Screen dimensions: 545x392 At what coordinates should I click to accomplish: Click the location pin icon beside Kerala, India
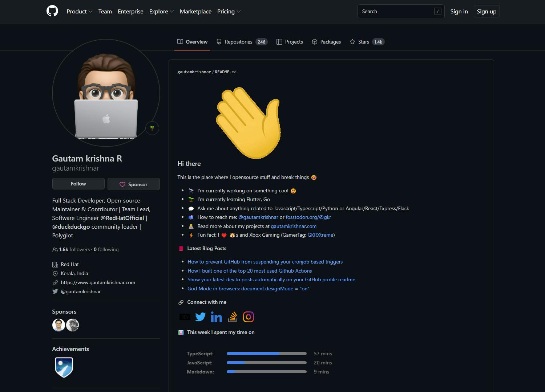coord(55,274)
